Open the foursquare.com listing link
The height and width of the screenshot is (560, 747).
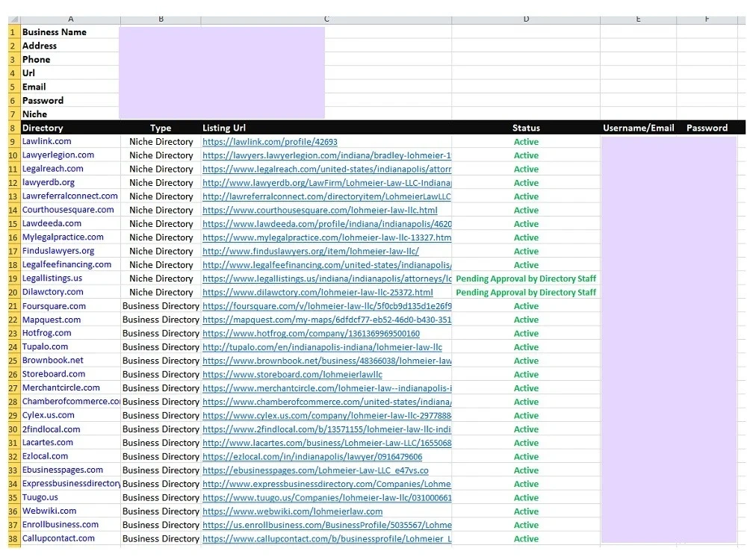coord(327,306)
